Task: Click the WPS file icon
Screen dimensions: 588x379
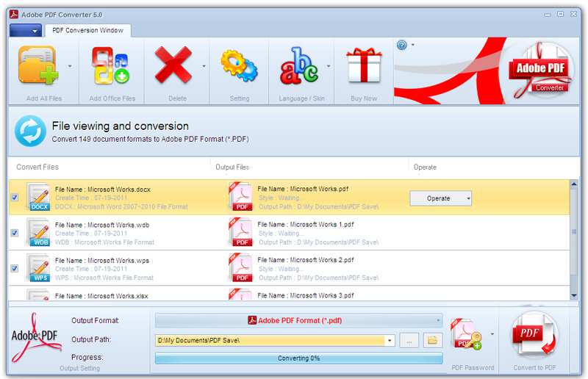Action: pos(39,268)
